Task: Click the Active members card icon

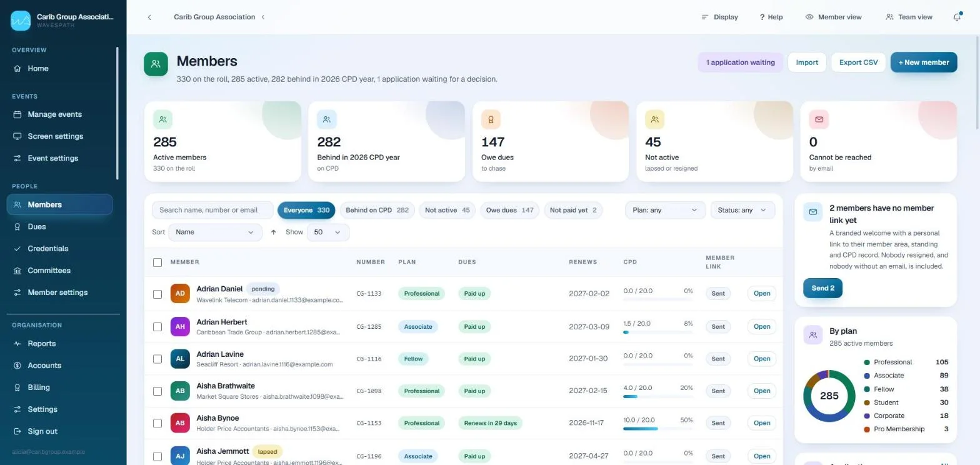Action: pyautogui.click(x=162, y=119)
